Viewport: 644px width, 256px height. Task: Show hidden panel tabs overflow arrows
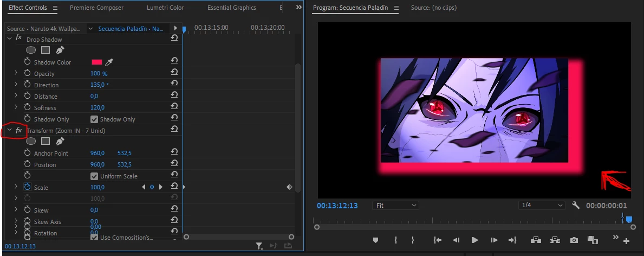298,8
